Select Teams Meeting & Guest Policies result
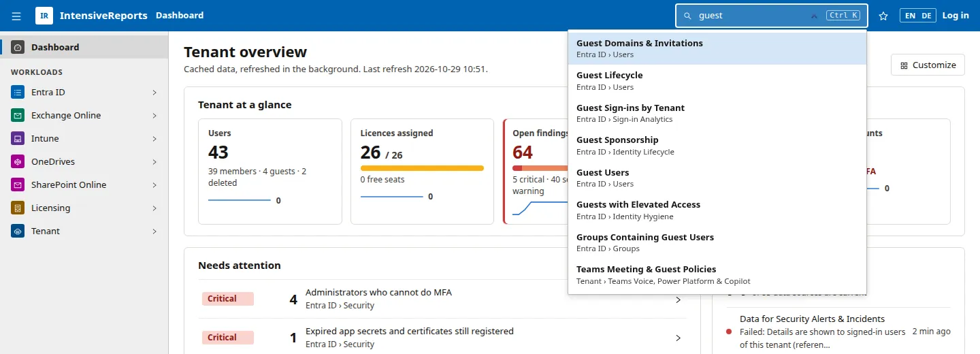Viewport: 980px width, 354px height. 717,275
